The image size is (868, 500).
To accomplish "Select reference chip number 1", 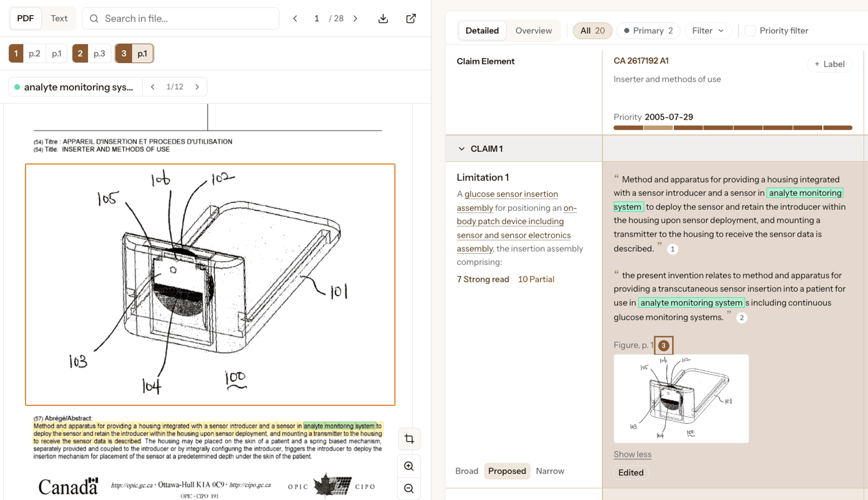I will click(16, 54).
